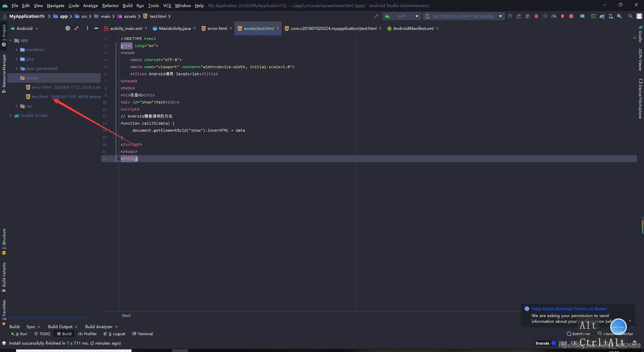Close the Build Analyzer tab
This screenshot has height=352, width=644.
[x=116, y=327]
